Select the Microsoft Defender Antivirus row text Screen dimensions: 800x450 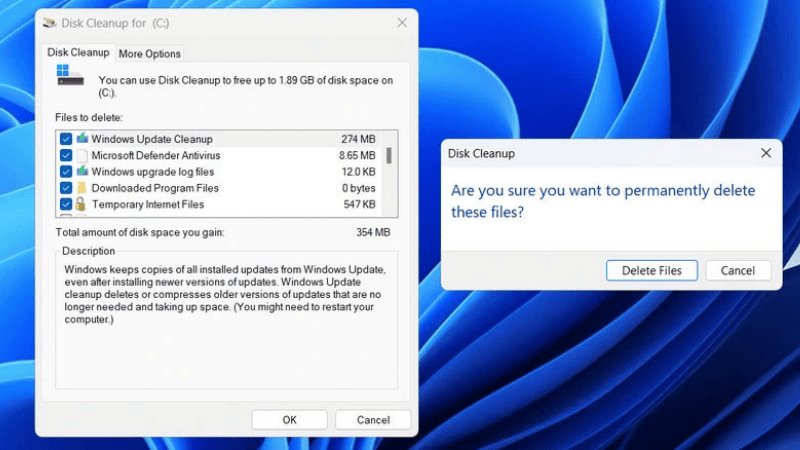coord(156,155)
